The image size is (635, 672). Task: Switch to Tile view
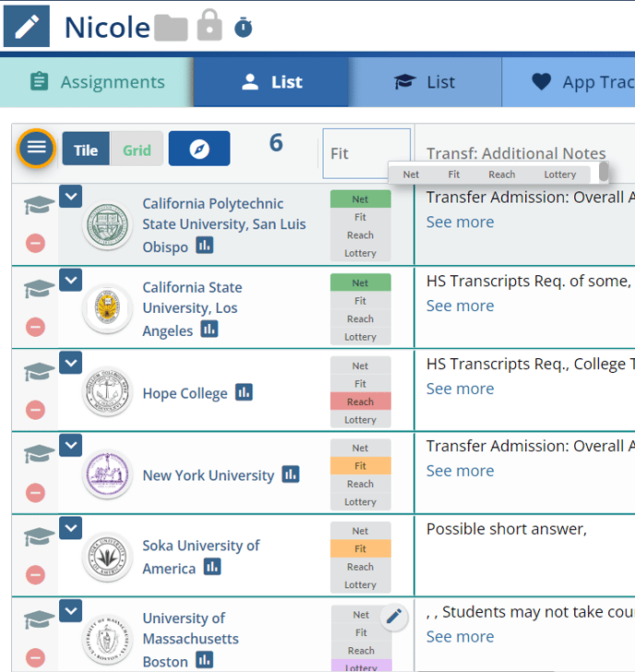(86, 149)
